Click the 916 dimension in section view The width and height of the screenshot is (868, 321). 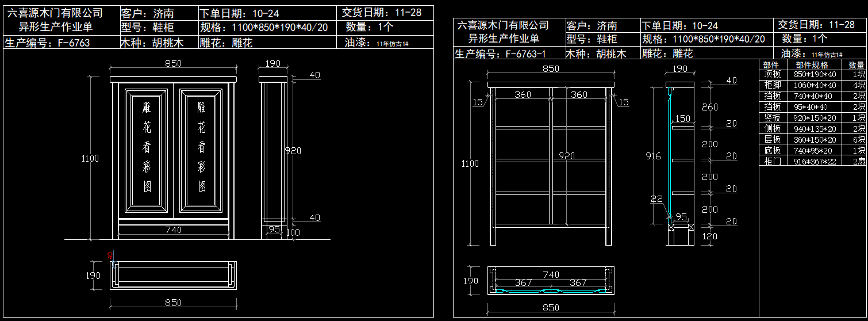(x=652, y=156)
